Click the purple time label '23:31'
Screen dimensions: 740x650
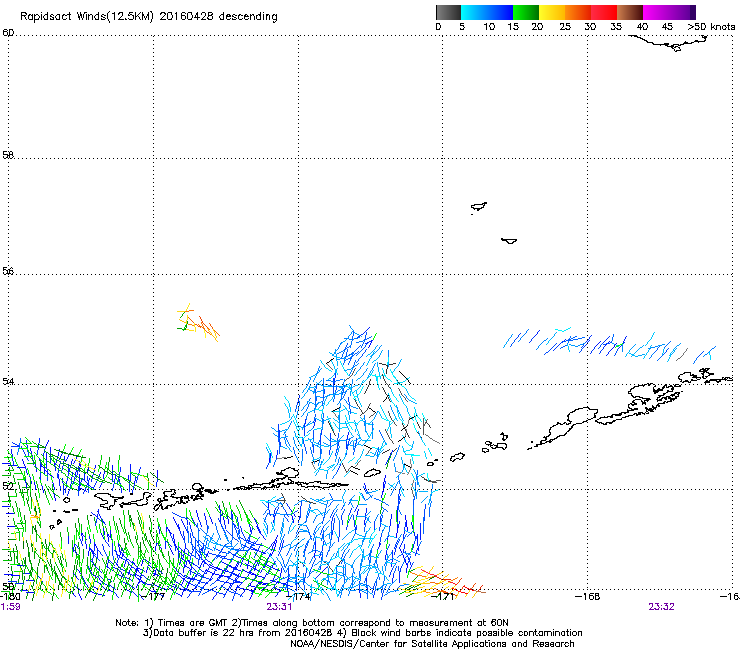279,607
